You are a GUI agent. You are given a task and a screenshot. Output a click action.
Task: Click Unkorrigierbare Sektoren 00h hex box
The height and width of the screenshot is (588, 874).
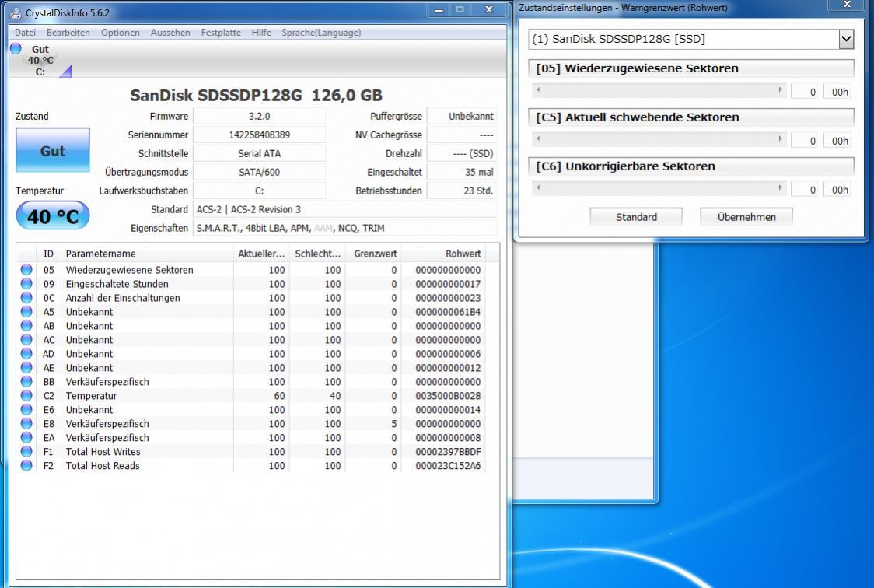pos(837,190)
